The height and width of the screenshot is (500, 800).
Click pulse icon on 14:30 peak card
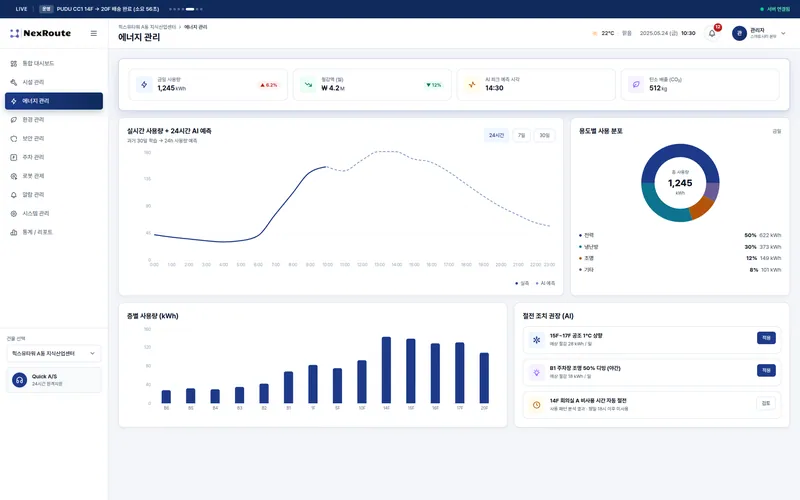coord(472,85)
